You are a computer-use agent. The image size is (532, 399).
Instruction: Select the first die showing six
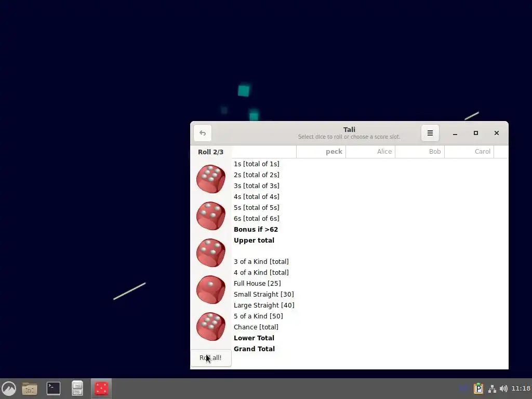pos(211,179)
